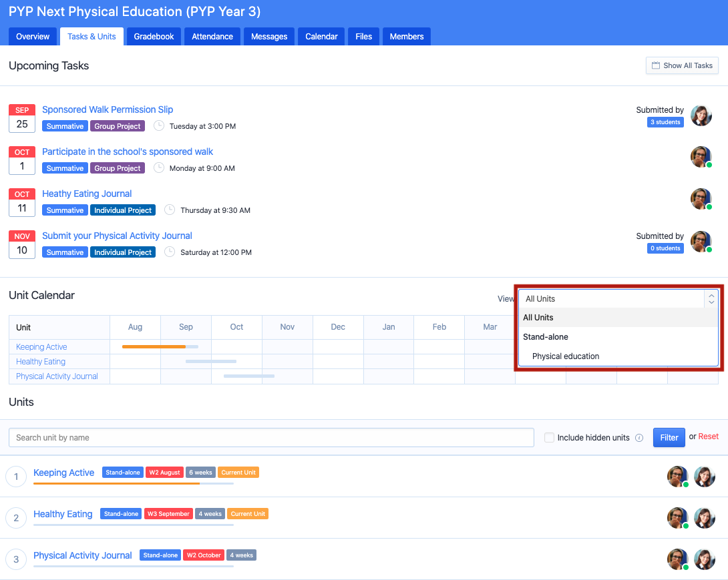Reset the unit search filters
This screenshot has width=728, height=580.
(x=709, y=437)
